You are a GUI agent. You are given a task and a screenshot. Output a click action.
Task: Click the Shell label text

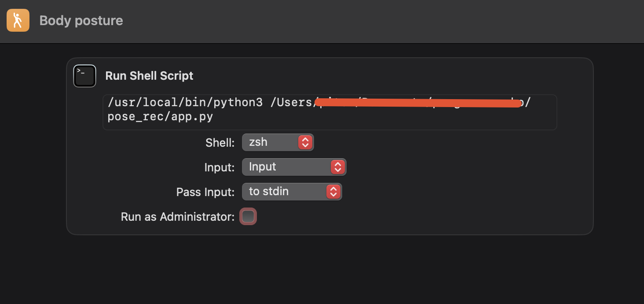coord(220,142)
